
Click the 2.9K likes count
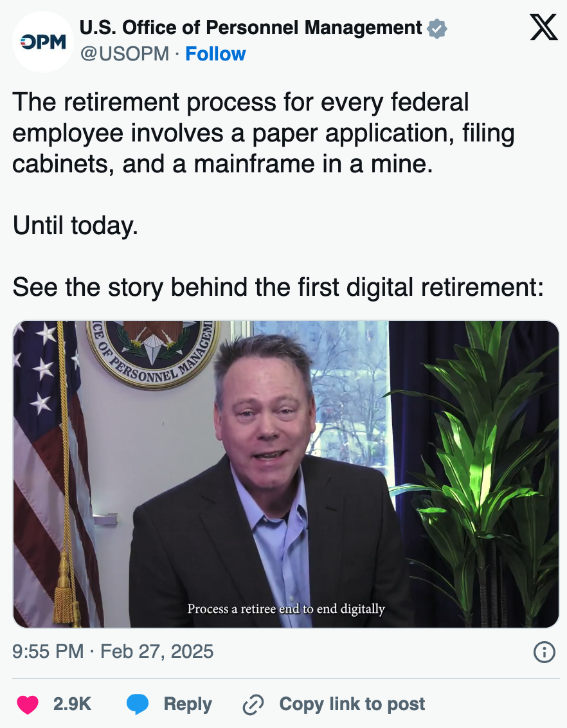click(x=72, y=704)
